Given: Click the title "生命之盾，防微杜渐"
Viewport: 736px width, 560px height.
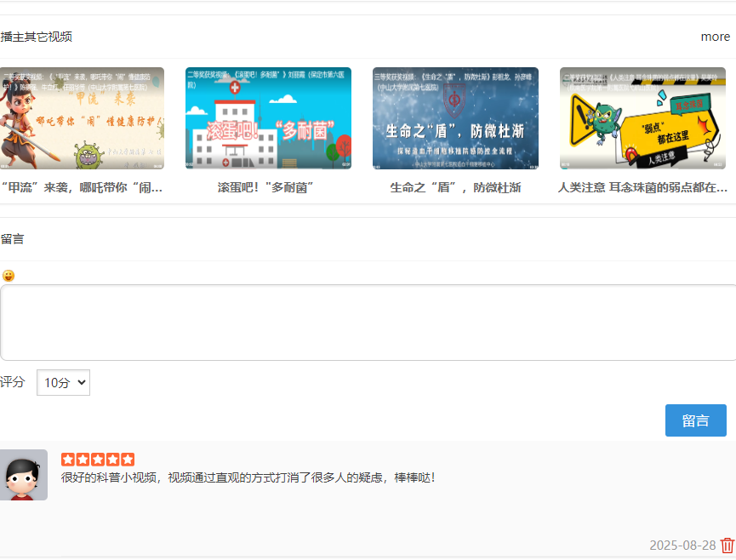Looking at the screenshot, I should click(455, 188).
